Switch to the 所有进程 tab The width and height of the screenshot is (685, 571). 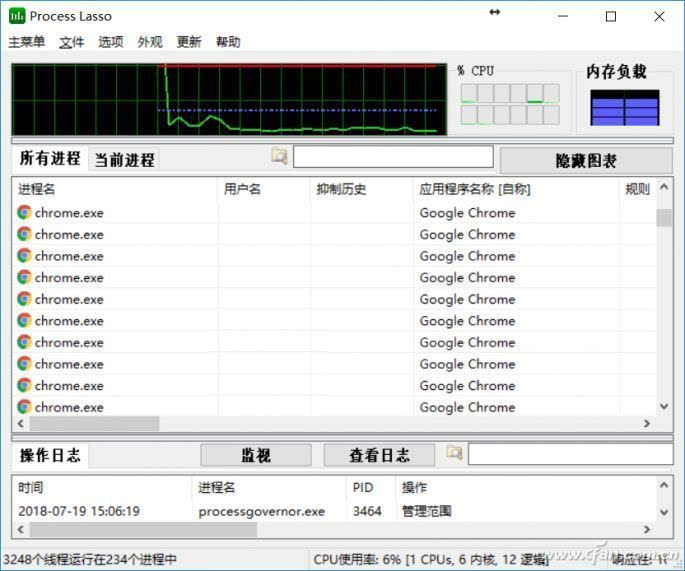click(50, 159)
